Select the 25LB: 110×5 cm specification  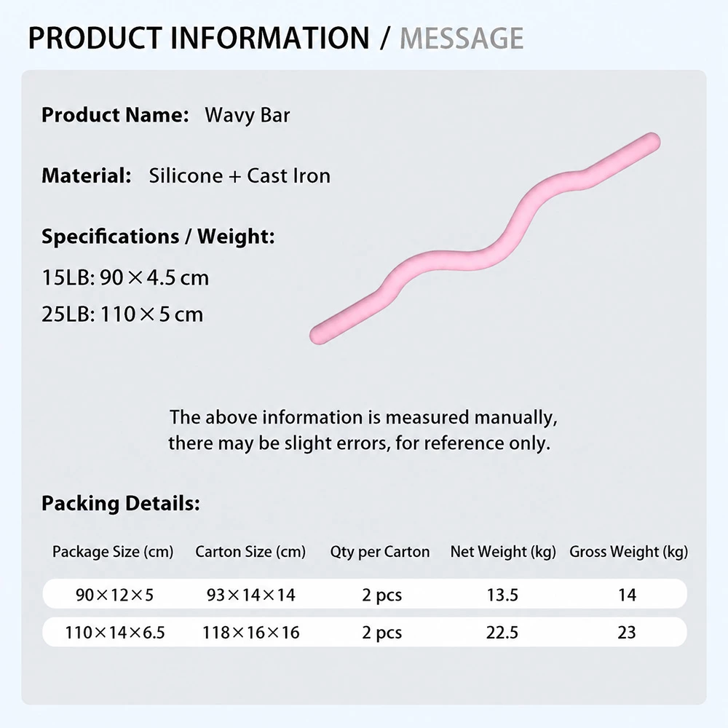coord(122,314)
